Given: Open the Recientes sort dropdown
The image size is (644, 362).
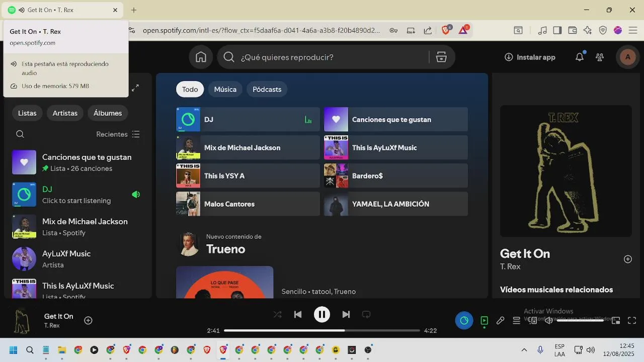Looking at the screenshot, I should coord(118,134).
